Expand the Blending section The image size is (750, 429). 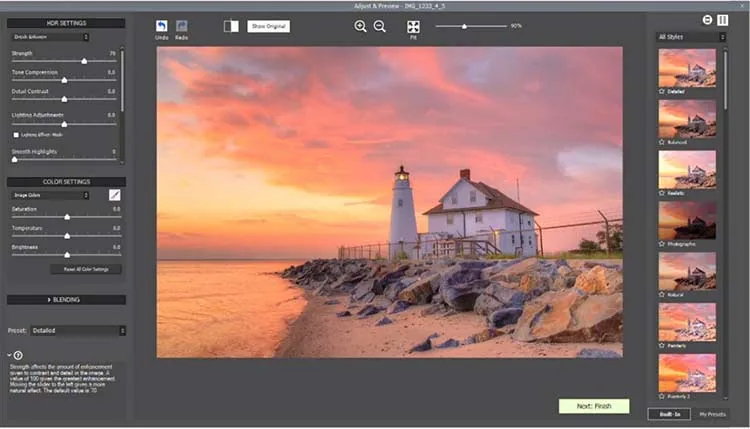(66, 300)
